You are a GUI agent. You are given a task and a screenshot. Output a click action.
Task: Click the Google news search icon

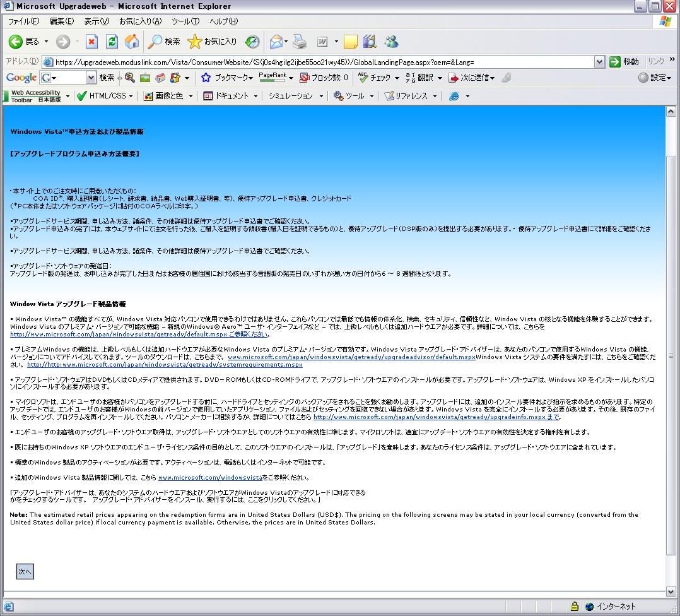[160, 78]
